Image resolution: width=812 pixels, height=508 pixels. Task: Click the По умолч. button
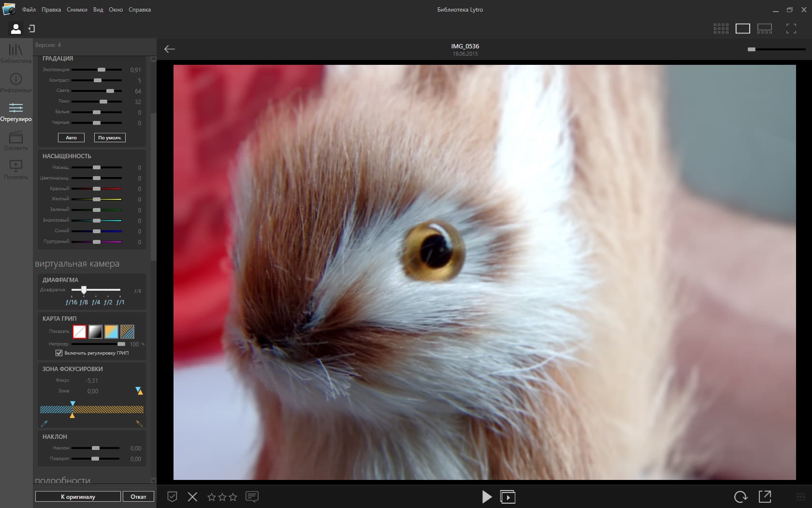coord(110,138)
